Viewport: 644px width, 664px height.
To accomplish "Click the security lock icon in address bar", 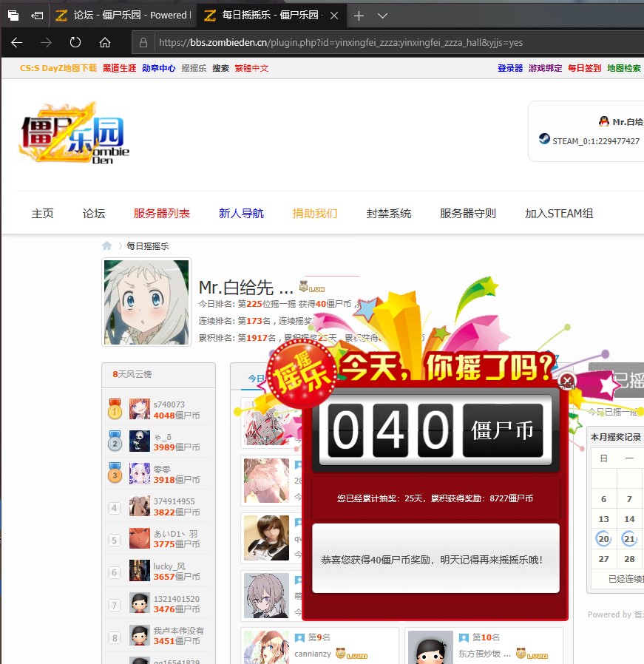I will (x=143, y=43).
